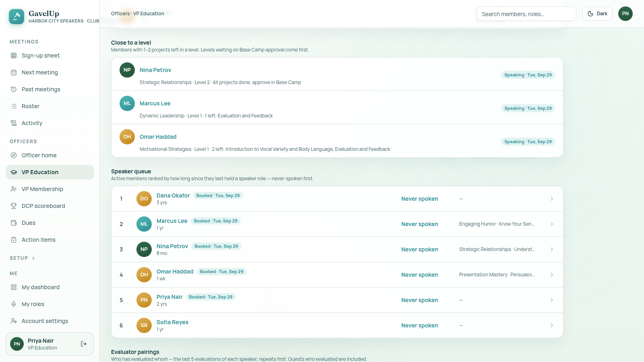The image size is (644, 362).
Task: Click Priya Nair's Booked Tue, Sep 29 badge
Action: coord(211,297)
